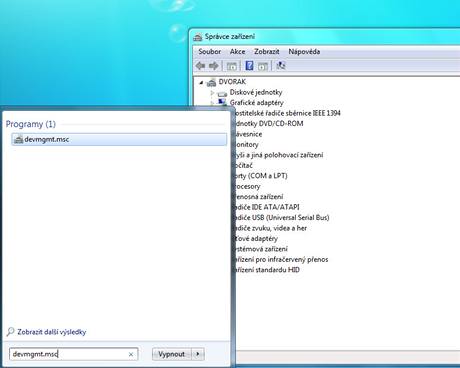
Task: Select the polohovací zařízení row
Action: [278, 155]
